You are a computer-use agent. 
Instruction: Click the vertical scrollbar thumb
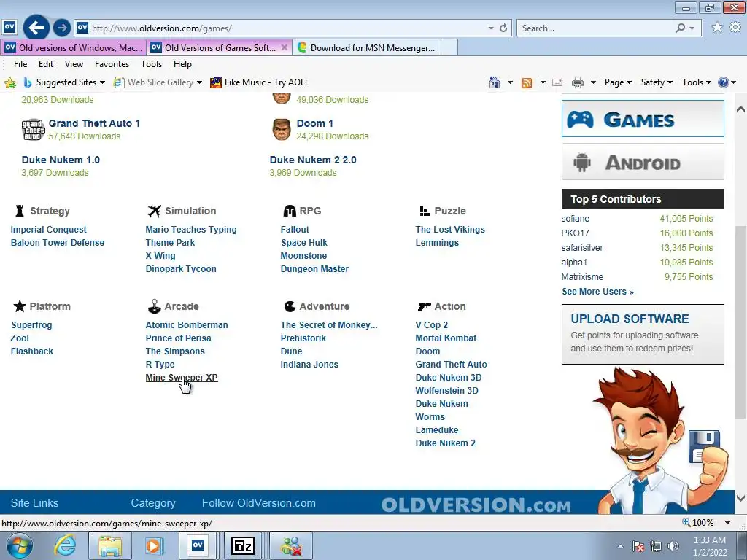[x=741, y=322]
